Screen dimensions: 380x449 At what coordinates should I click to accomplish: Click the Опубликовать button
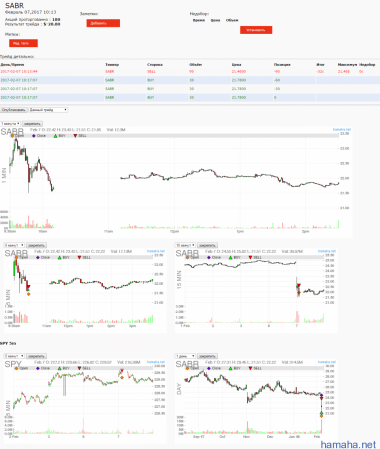(x=14, y=110)
